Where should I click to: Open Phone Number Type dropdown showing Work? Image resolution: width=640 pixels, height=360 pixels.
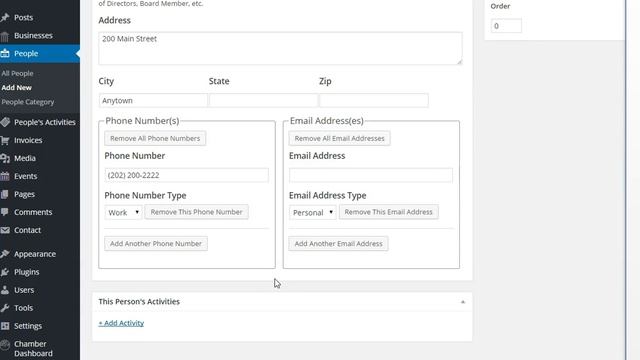coord(123,212)
